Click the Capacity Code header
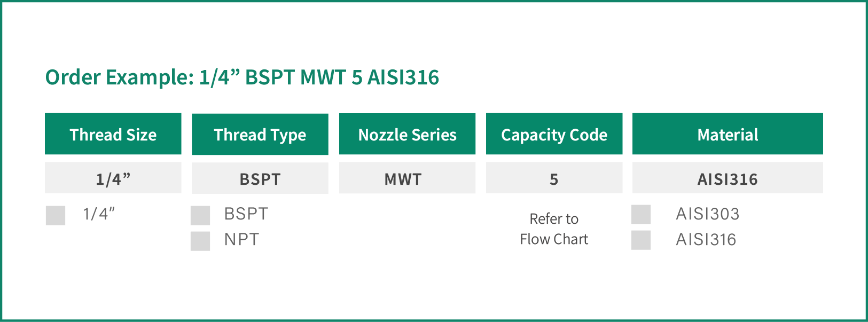 coord(554,133)
